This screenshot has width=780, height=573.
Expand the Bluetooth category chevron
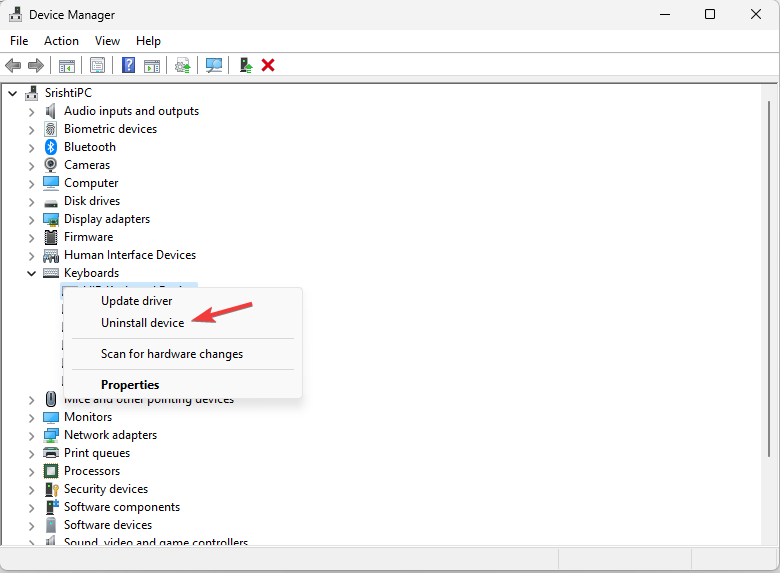coord(31,148)
